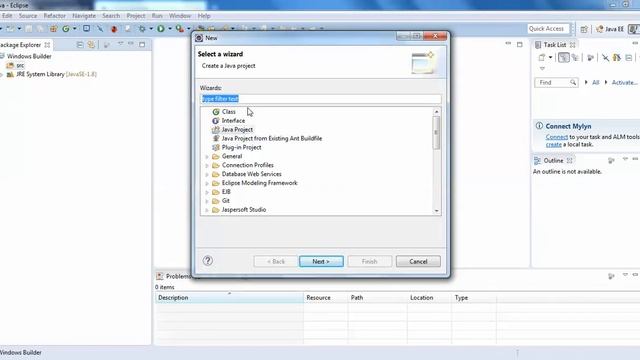640x360 pixels.
Task: Toggle Scheduled presentation in Task List
Action: [576, 58]
